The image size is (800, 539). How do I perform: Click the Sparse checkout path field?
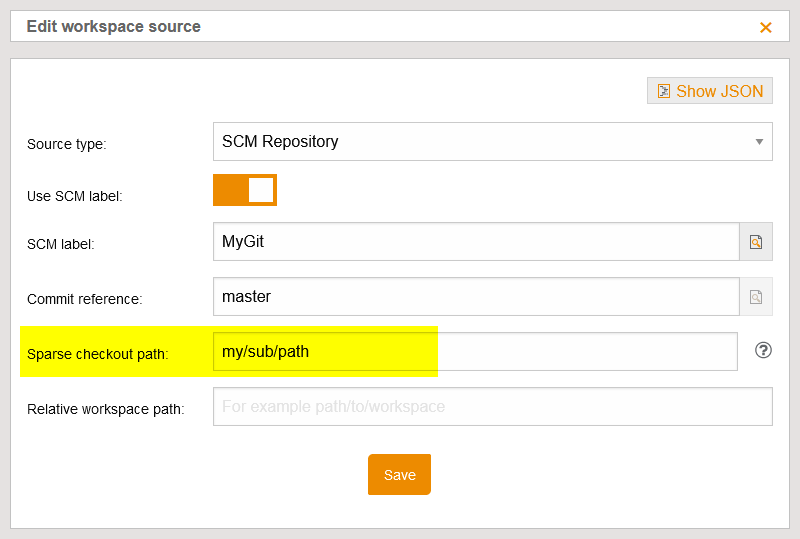(475, 351)
